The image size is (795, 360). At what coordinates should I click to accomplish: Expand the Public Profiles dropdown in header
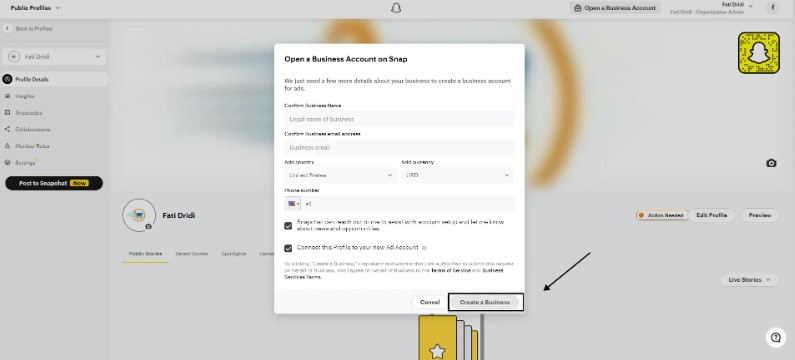tap(35, 8)
